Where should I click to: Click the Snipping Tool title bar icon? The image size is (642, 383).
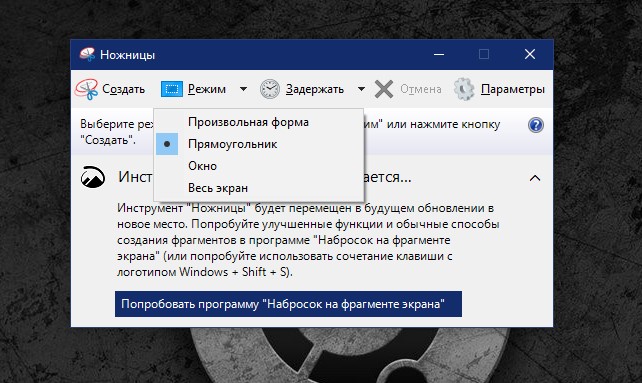pyautogui.click(x=87, y=54)
